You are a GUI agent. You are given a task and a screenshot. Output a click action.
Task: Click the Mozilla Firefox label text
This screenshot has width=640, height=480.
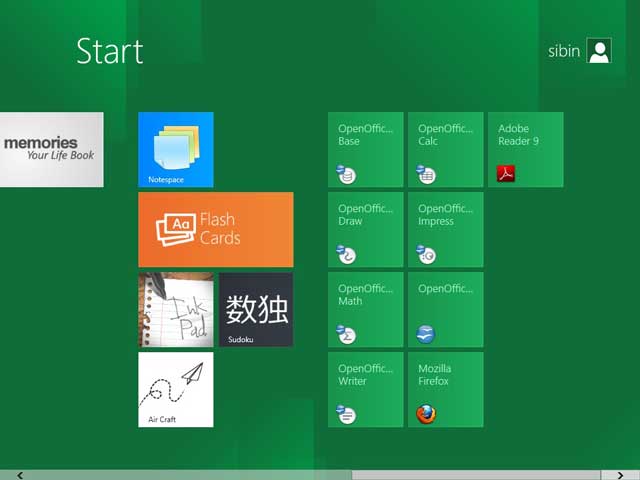click(x=435, y=375)
